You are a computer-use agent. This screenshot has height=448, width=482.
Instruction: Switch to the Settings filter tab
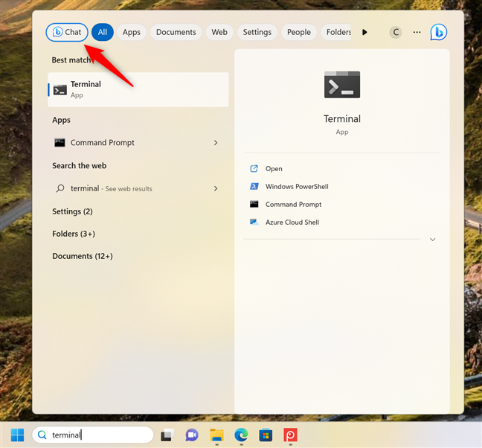tap(257, 32)
